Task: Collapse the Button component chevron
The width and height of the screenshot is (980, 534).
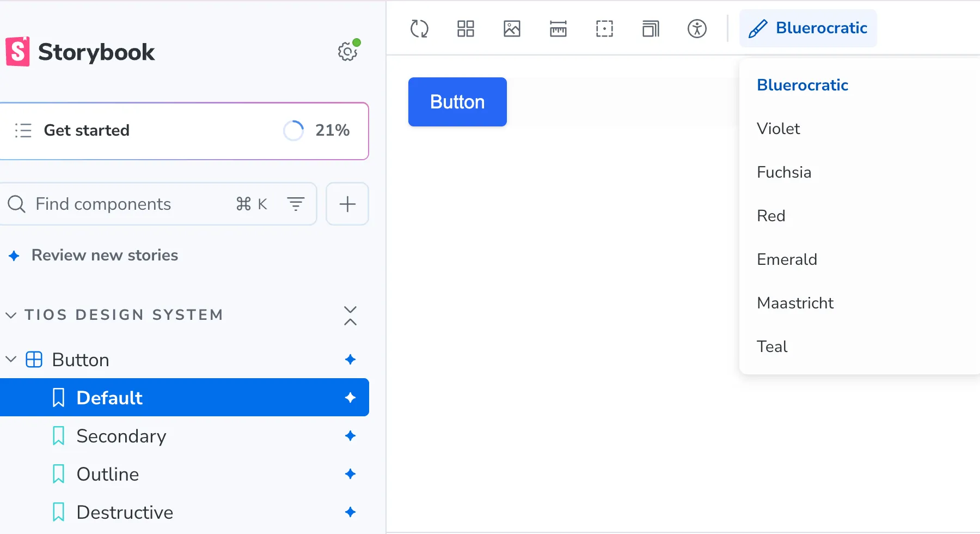Action: point(11,360)
